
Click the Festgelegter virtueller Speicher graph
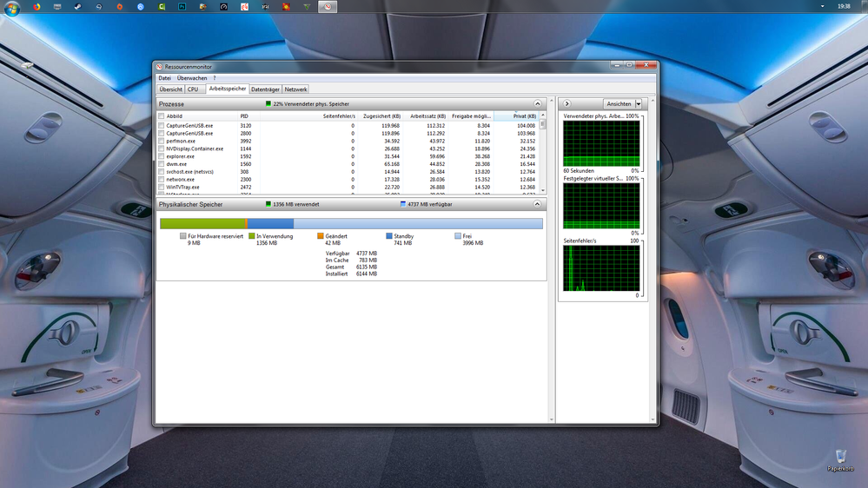click(601, 206)
